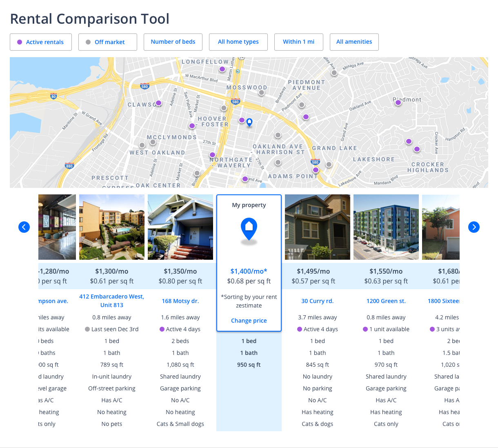Click gray marker near Mosswood label

[x=262, y=93]
